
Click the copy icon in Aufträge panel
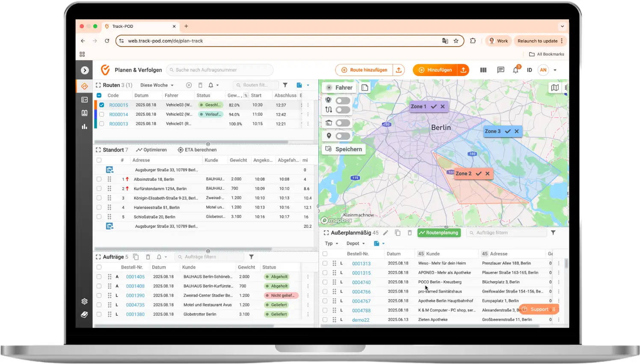[136, 257]
